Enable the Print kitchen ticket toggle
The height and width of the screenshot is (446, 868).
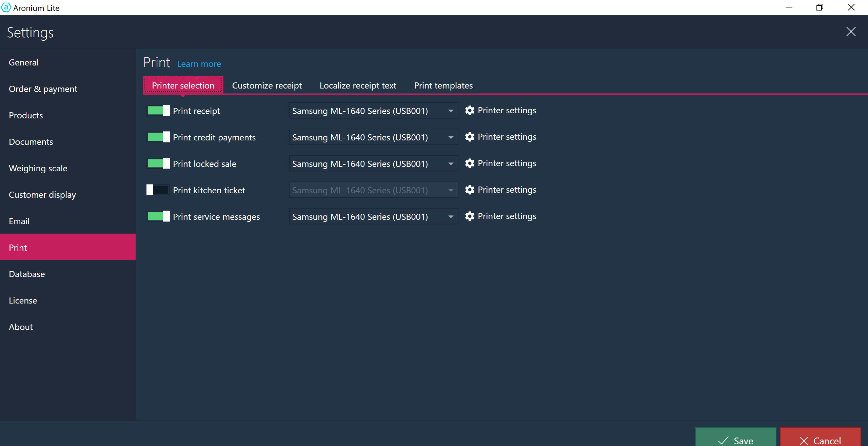(x=158, y=190)
